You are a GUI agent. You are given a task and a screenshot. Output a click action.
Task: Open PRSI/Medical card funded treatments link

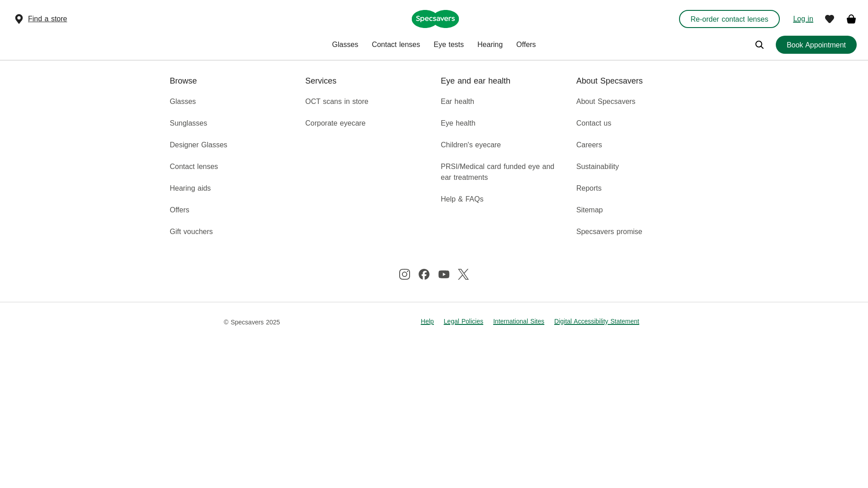tap(497, 172)
